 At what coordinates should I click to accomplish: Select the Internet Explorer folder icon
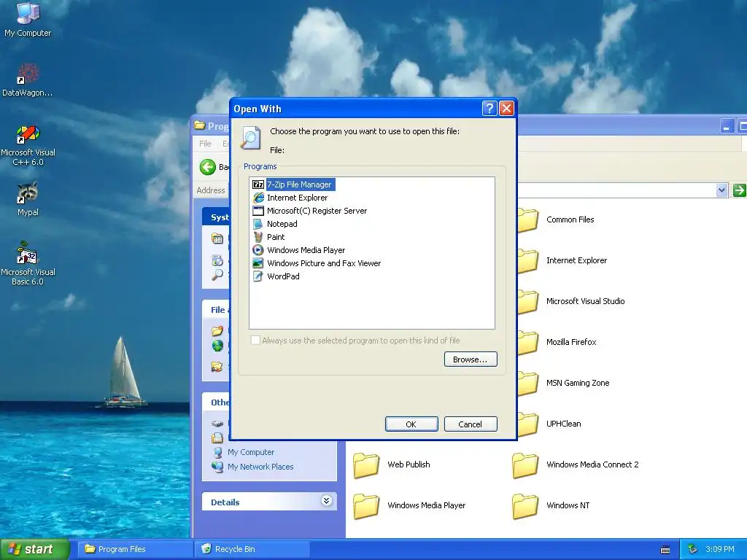pyautogui.click(x=528, y=261)
